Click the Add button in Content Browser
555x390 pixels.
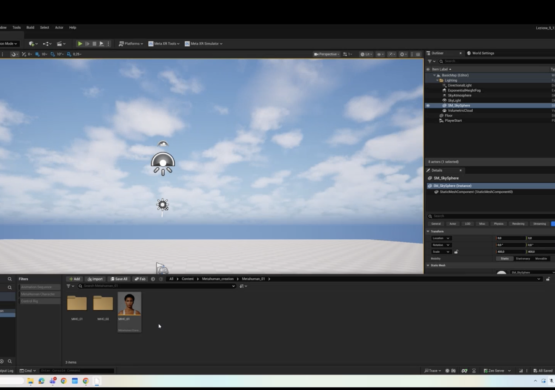[x=74, y=279]
